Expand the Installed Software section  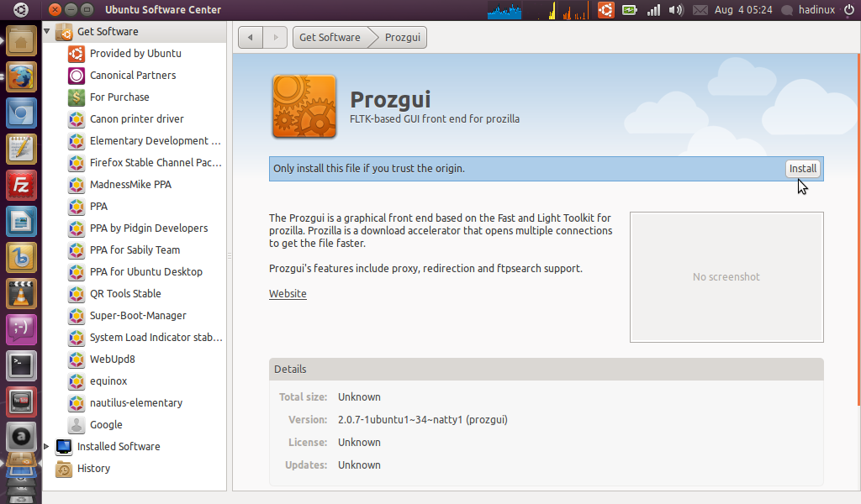(x=47, y=446)
